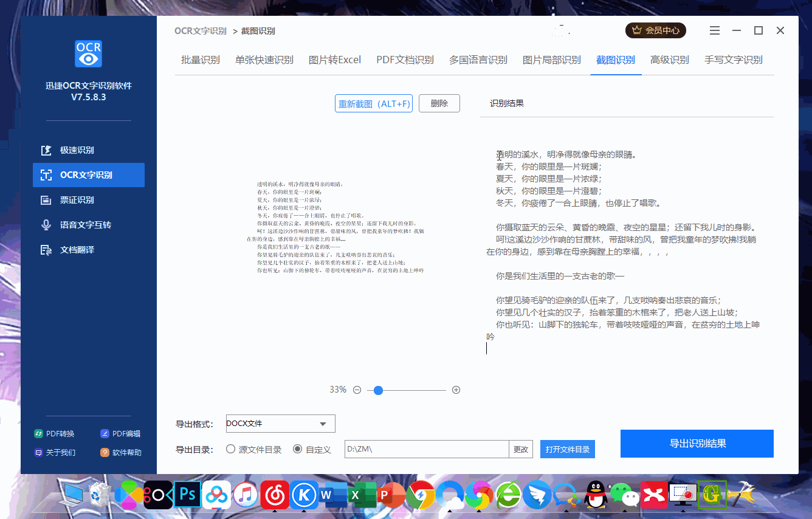
Task: Click the screenshot preview image
Action: coord(335,227)
